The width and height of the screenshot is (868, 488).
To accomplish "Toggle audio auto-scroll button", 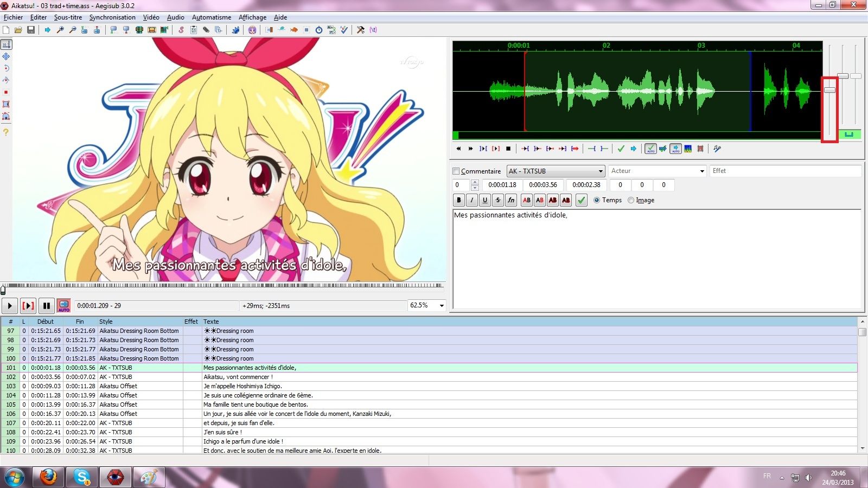I will tap(675, 149).
